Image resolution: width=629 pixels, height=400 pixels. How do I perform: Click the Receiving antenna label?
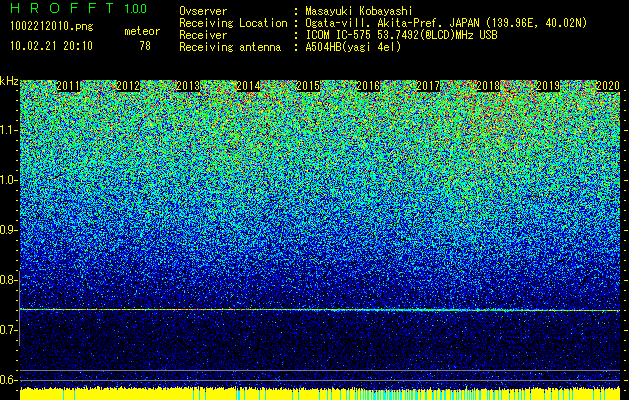(230, 47)
